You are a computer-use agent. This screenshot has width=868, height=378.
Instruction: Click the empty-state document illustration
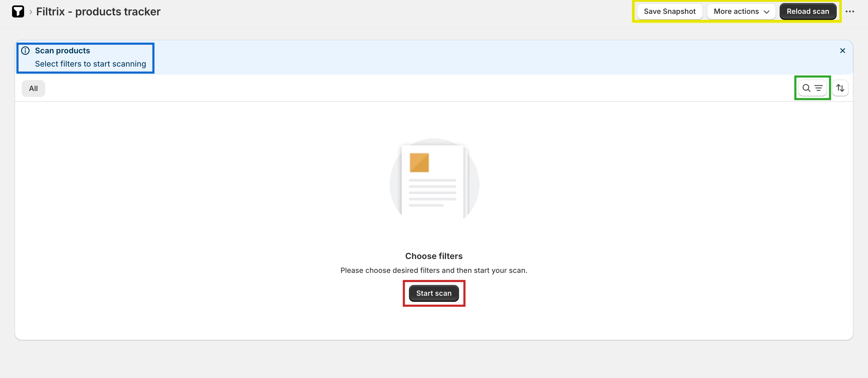[x=434, y=180]
